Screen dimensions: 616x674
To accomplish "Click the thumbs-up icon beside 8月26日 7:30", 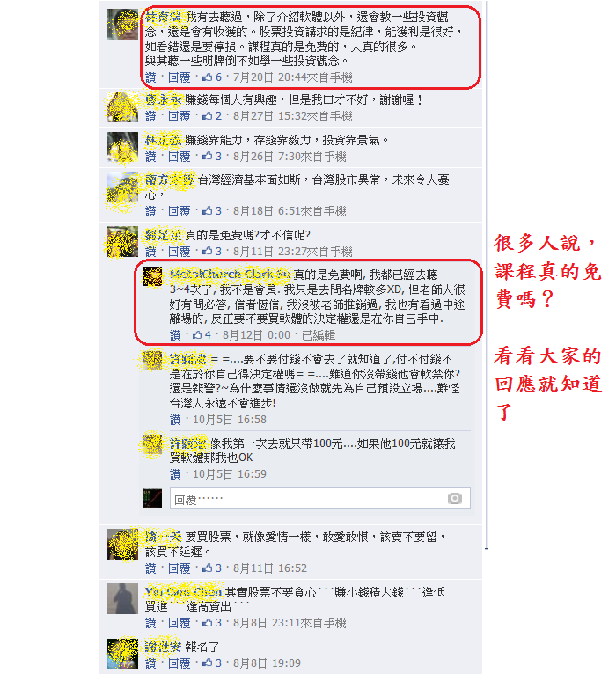I will coord(208,156).
